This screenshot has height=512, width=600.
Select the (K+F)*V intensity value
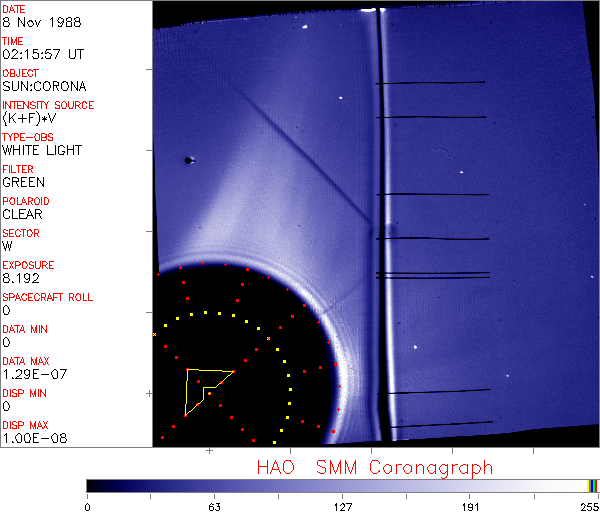click(x=29, y=119)
